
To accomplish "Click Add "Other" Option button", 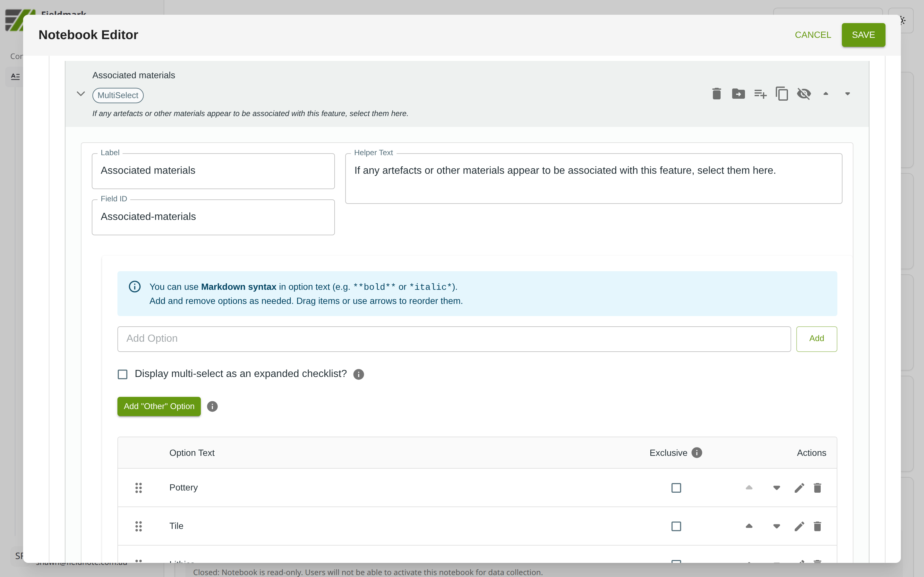I will [159, 406].
